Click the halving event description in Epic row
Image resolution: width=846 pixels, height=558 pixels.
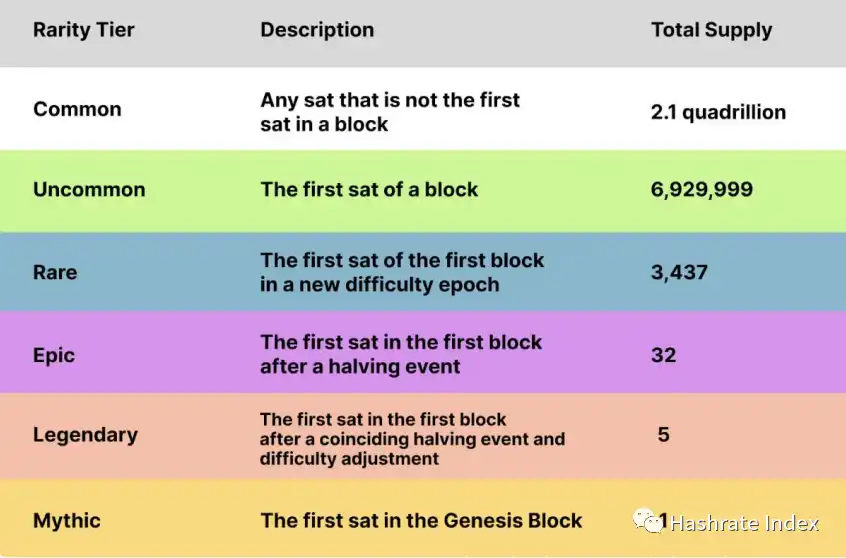coord(400,354)
